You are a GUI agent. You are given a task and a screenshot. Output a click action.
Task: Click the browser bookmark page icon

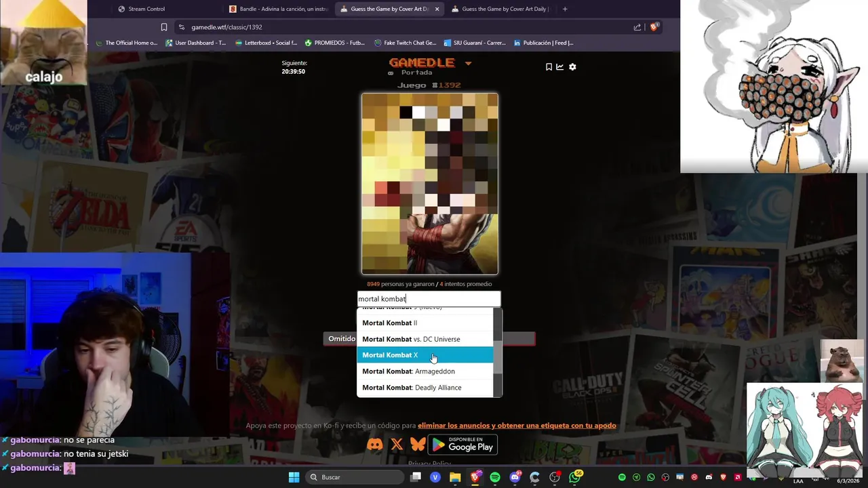tap(164, 27)
